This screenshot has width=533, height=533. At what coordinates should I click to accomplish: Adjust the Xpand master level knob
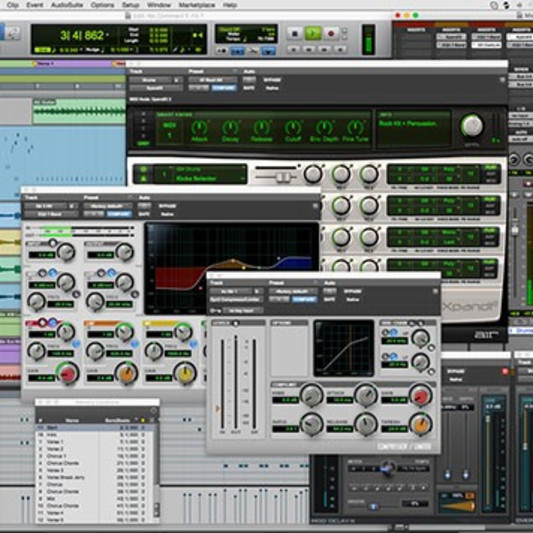pyautogui.click(x=472, y=125)
